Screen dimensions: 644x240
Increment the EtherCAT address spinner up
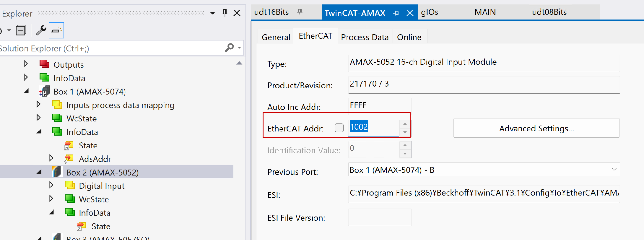pos(405,124)
